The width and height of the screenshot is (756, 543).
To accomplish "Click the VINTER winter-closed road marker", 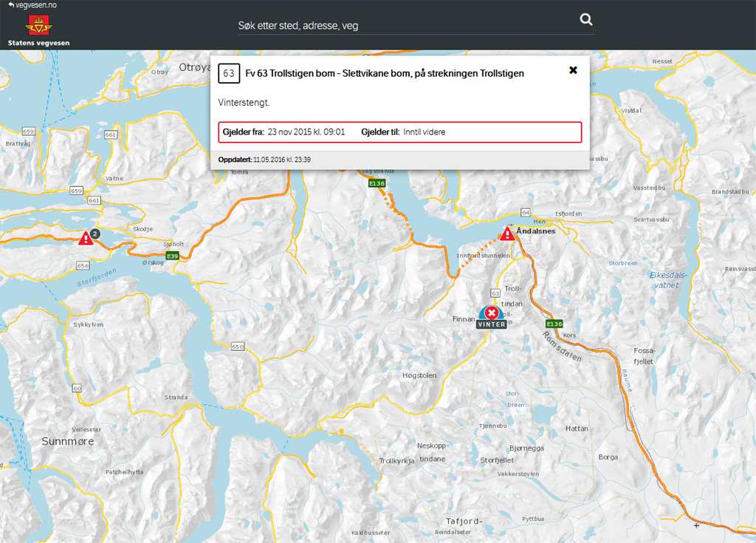I will [491, 318].
